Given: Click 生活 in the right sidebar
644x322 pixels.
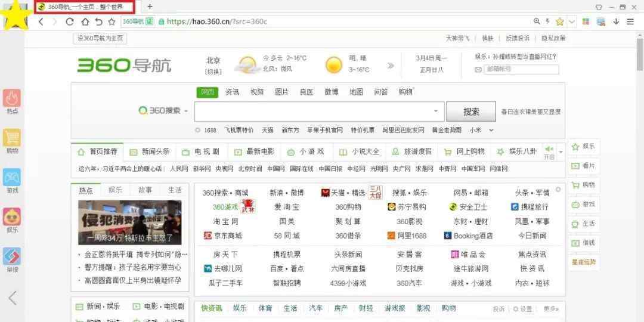Looking at the screenshot, I should point(584,224).
